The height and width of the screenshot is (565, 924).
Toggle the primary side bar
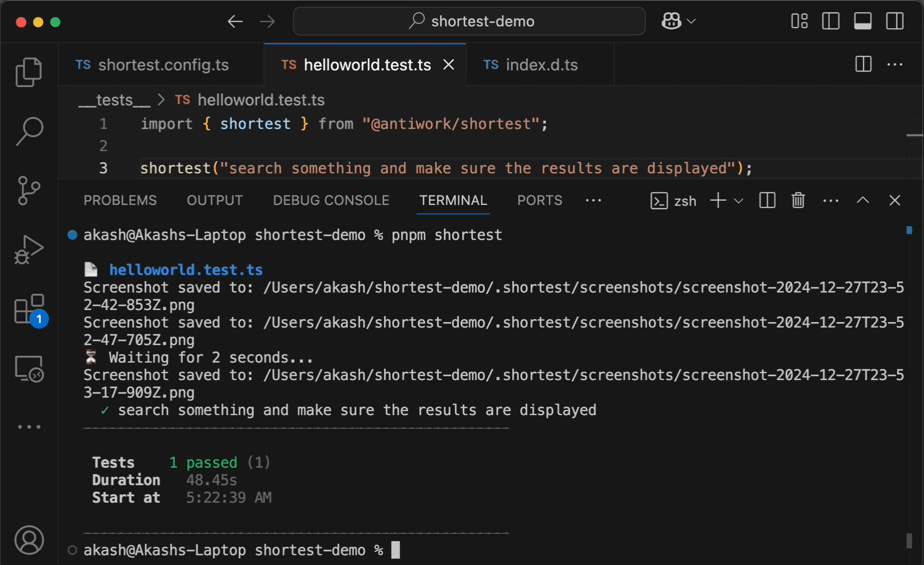tap(831, 21)
